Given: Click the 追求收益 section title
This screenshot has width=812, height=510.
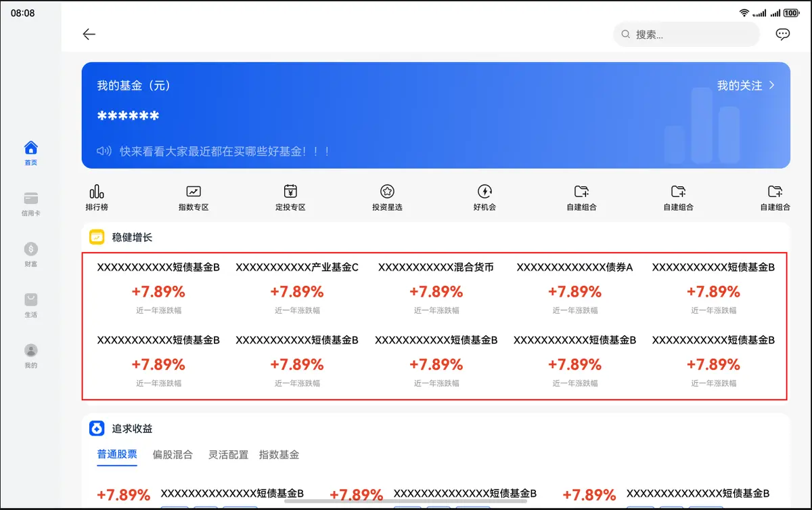Looking at the screenshot, I should [133, 429].
